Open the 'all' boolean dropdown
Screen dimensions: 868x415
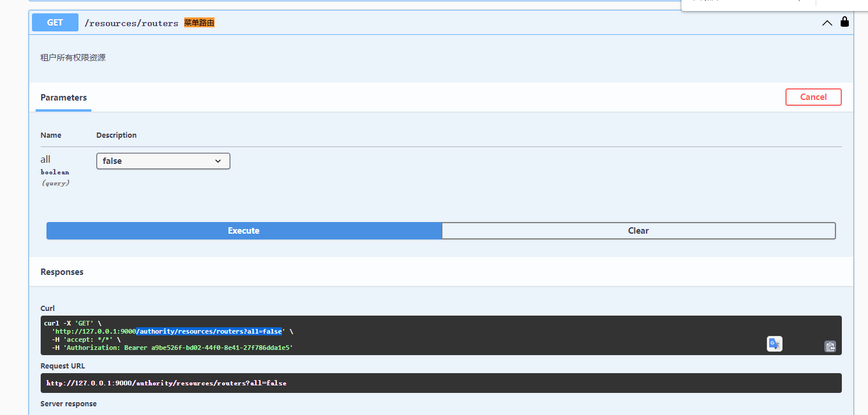(163, 161)
